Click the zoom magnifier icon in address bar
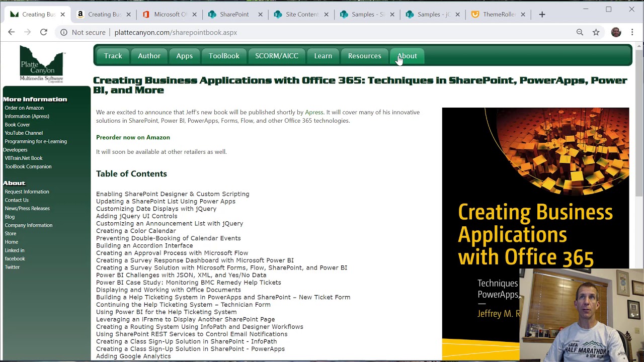Image resolution: width=644 pixels, height=362 pixels. 580,32
